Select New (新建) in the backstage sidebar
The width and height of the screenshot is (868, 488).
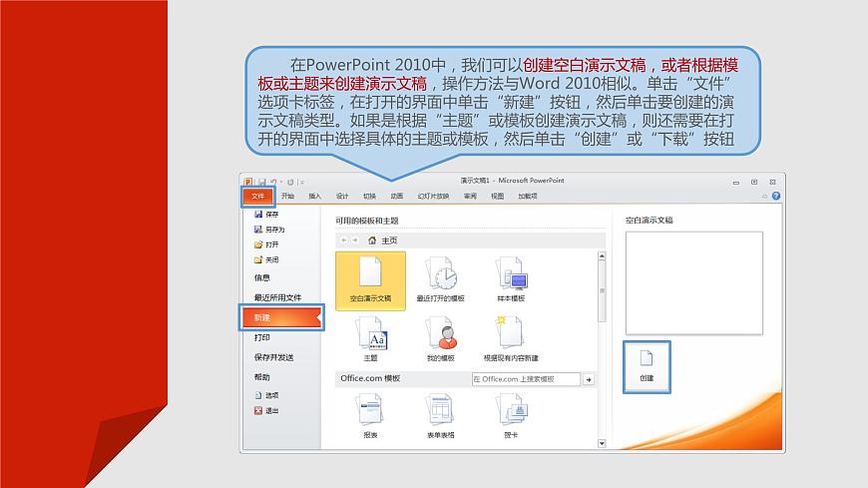pyautogui.click(x=281, y=318)
